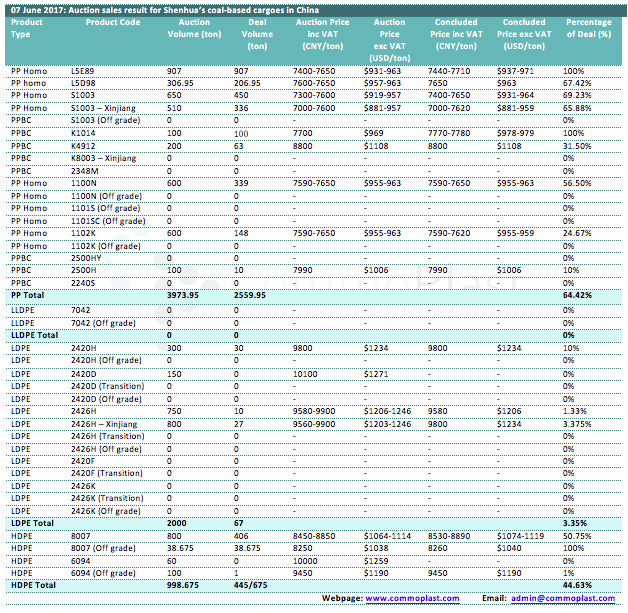
Task: Select the L5E89 product code cell
Action: click(83, 71)
